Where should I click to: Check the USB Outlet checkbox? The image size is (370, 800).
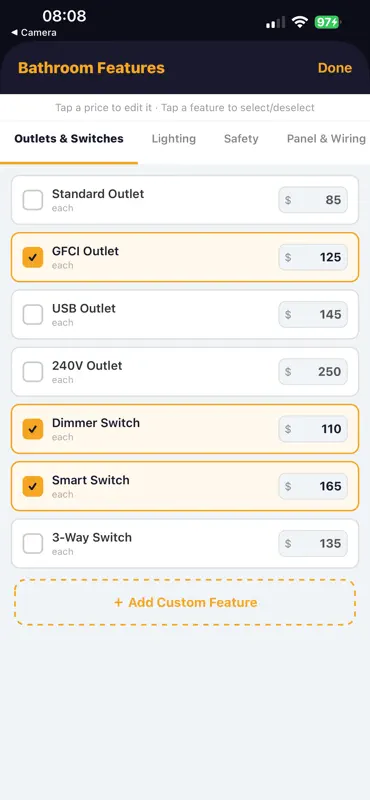[x=33, y=314]
